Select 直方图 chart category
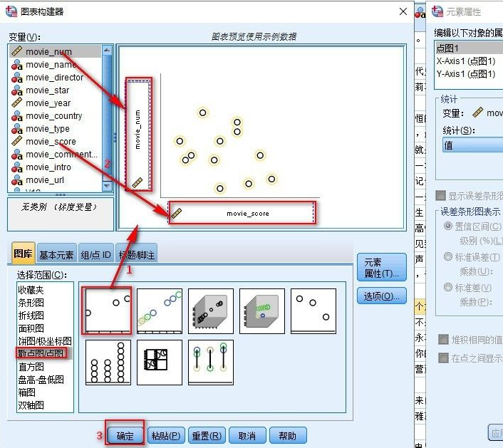Screen dimensions: 503x448 (x=31, y=367)
